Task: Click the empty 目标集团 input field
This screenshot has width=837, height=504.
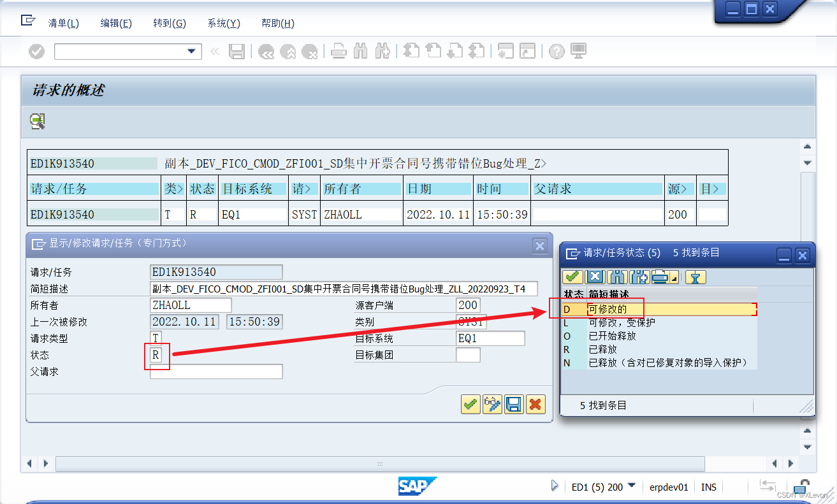Action: 468,355
